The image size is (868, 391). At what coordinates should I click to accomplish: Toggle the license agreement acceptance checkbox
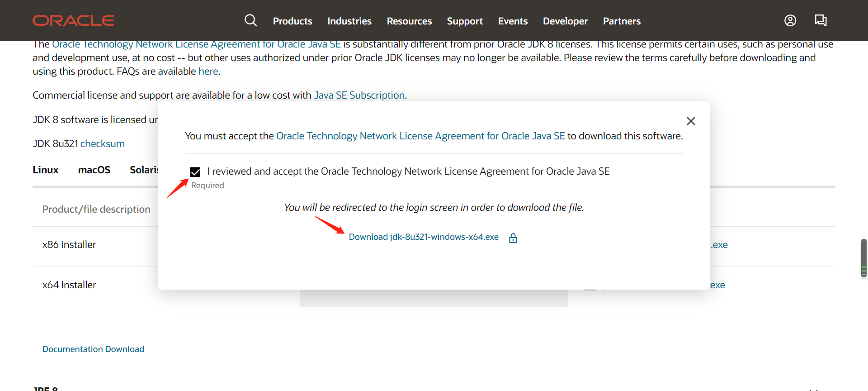(x=195, y=172)
